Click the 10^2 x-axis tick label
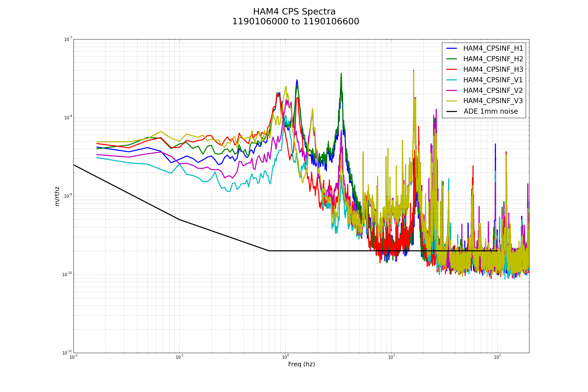Viewport: 588px width, 392px height. pos(498,357)
